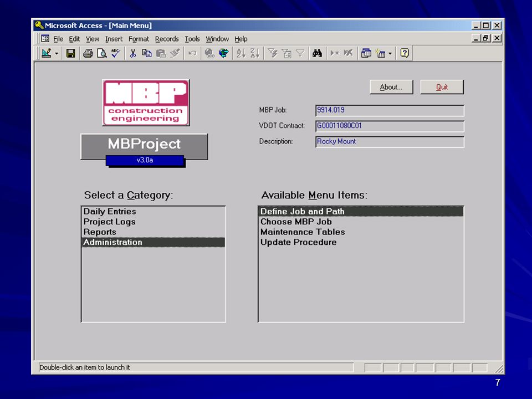Insert Hyperlink globe-with-chain icon
The image size is (532, 399).
coord(209,53)
